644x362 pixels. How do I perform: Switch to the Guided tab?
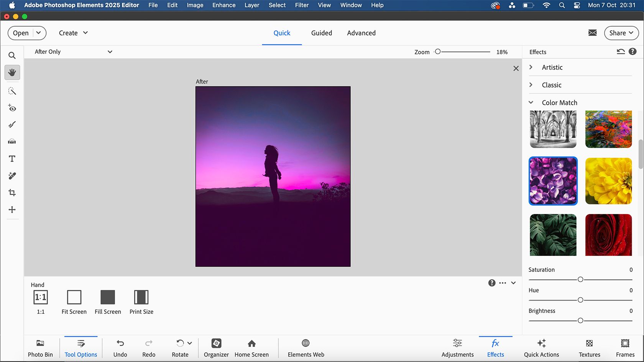pos(321,33)
